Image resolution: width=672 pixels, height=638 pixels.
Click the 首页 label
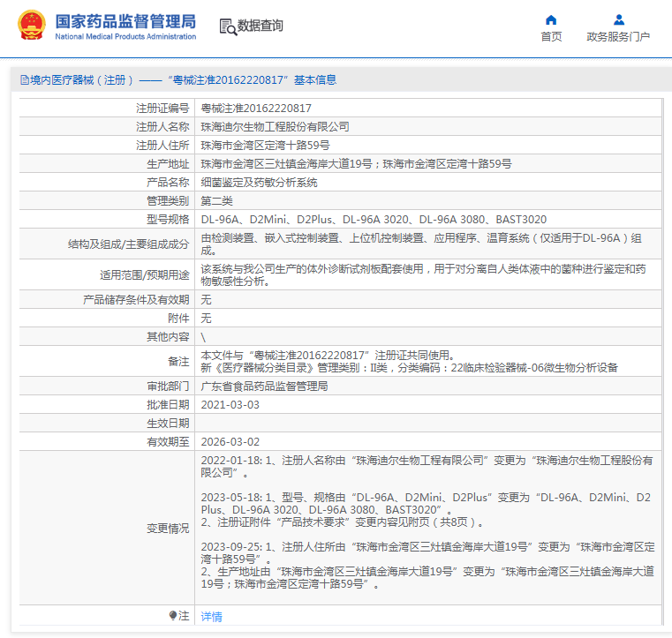[551, 37]
